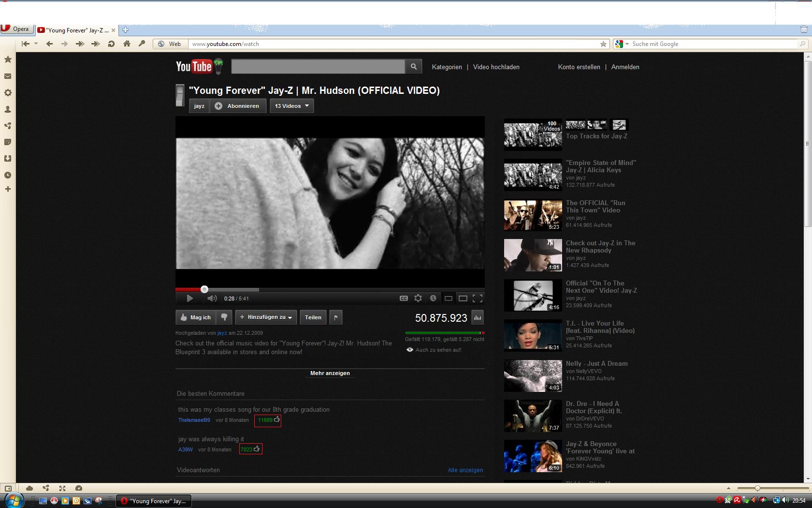This screenshot has width=812, height=508.
Task: Expand the Hinzufügen zu dropdown
Action: click(266, 317)
